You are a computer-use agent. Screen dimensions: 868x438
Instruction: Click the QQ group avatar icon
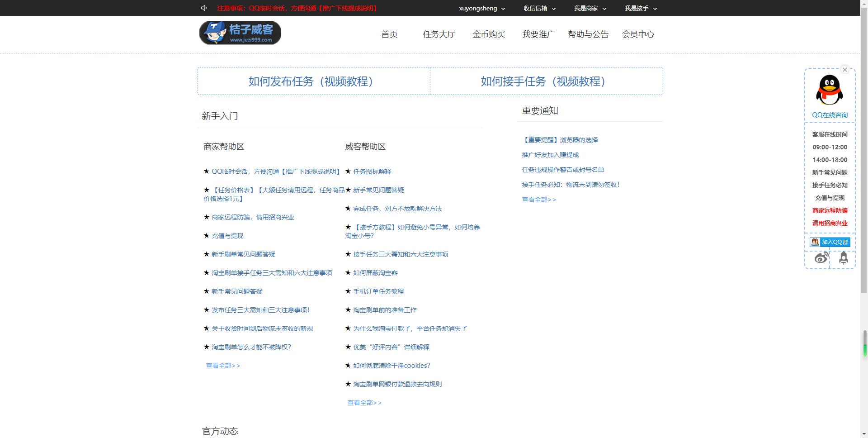tap(815, 242)
